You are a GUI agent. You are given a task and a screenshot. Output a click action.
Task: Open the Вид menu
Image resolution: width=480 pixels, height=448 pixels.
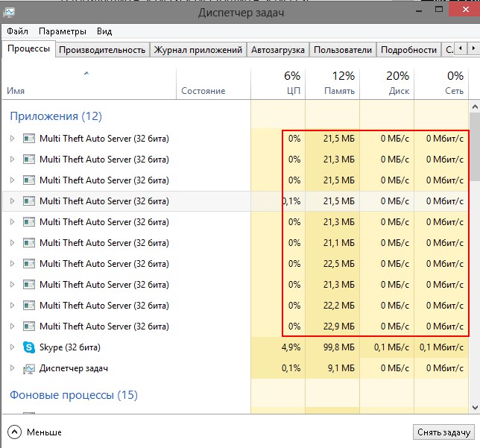[x=104, y=31]
